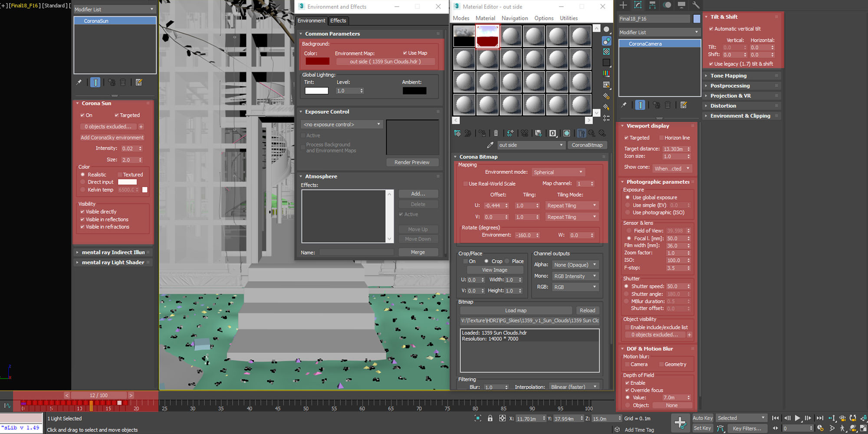
Task: Click the Add CoronaSky environment button
Action: (x=112, y=138)
